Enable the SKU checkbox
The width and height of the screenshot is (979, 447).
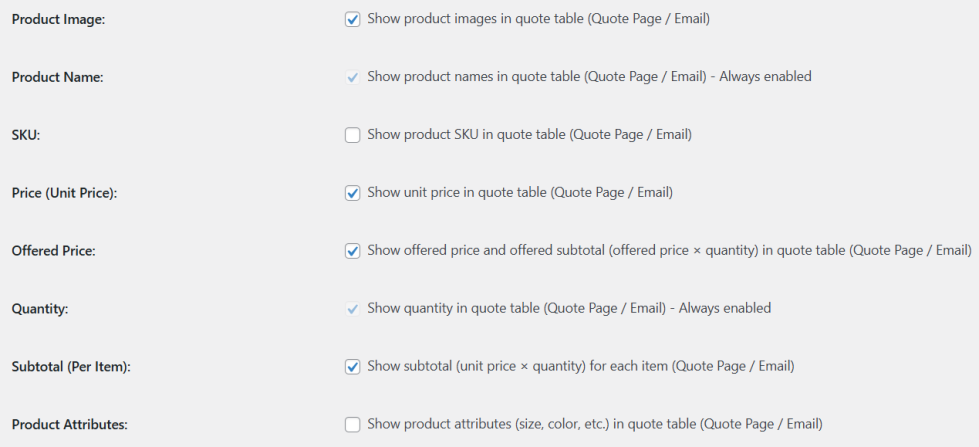352,135
